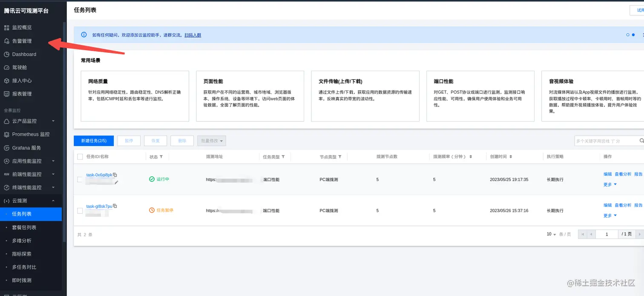Tick checkbox for task-gl8sk7pu
Viewport: 644px width, 296px height.
80,210
